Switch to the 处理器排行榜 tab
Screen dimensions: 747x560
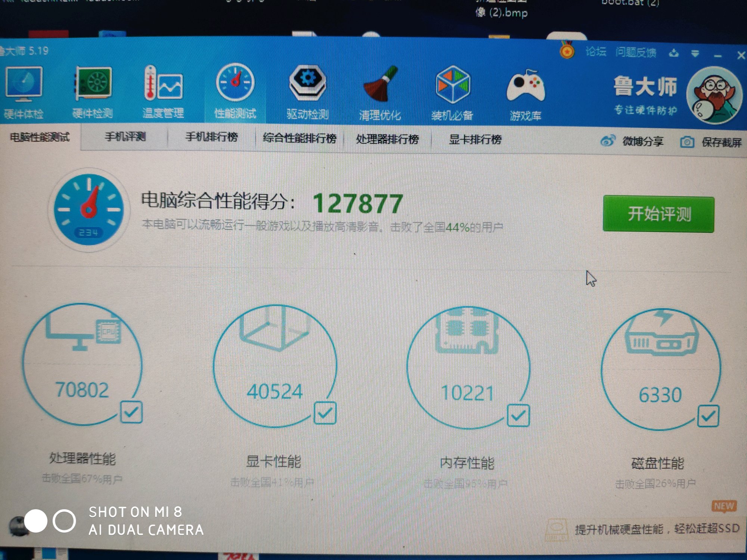(x=387, y=139)
